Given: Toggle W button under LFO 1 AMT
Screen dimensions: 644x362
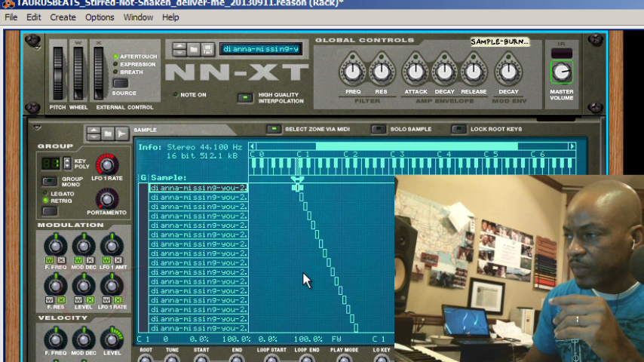Looking at the screenshot, I should (106, 260).
